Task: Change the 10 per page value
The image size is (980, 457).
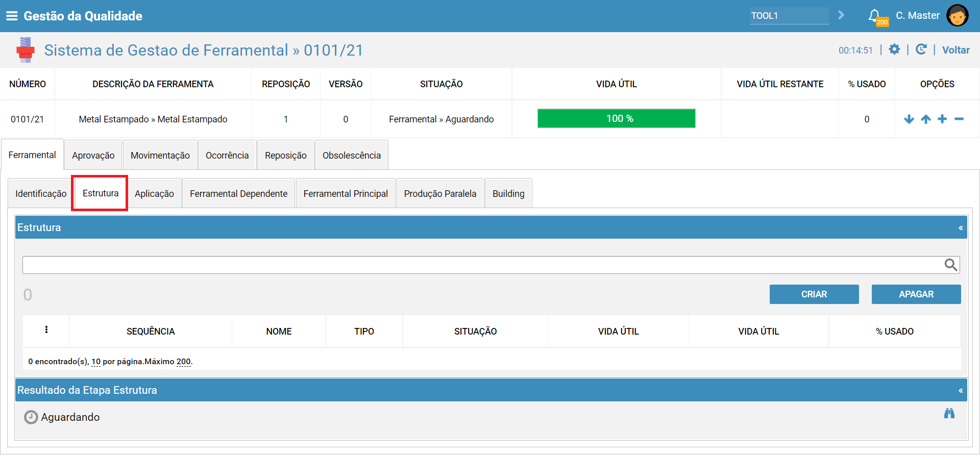Action: click(x=96, y=362)
